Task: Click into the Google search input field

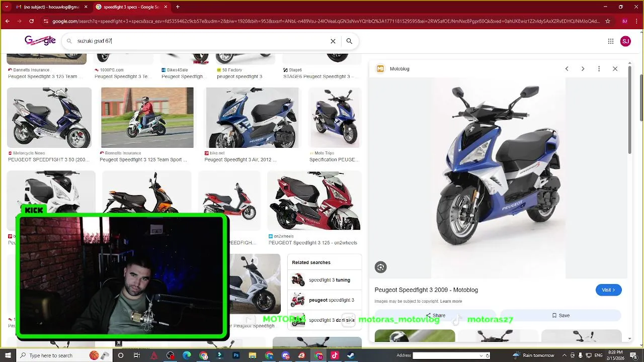Action: point(201,41)
